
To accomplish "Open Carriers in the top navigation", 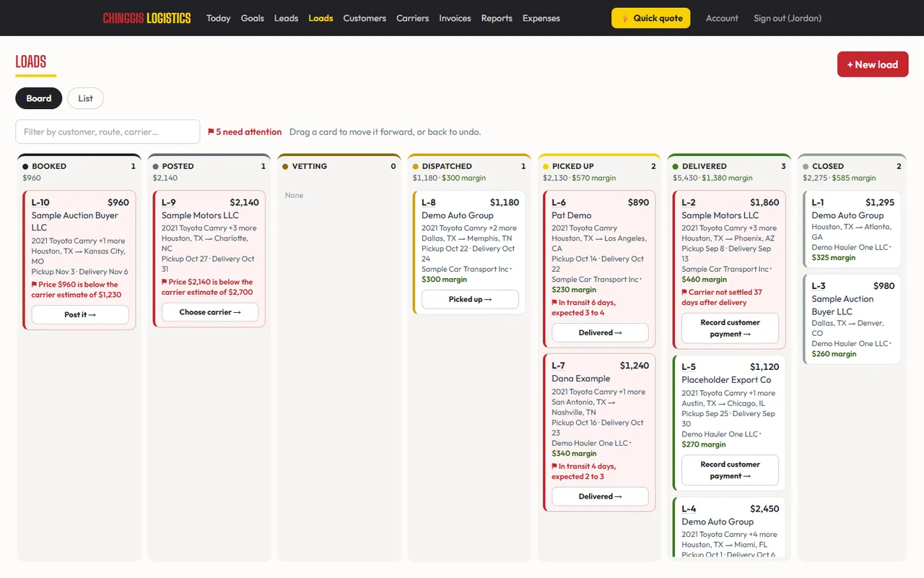I will [412, 18].
